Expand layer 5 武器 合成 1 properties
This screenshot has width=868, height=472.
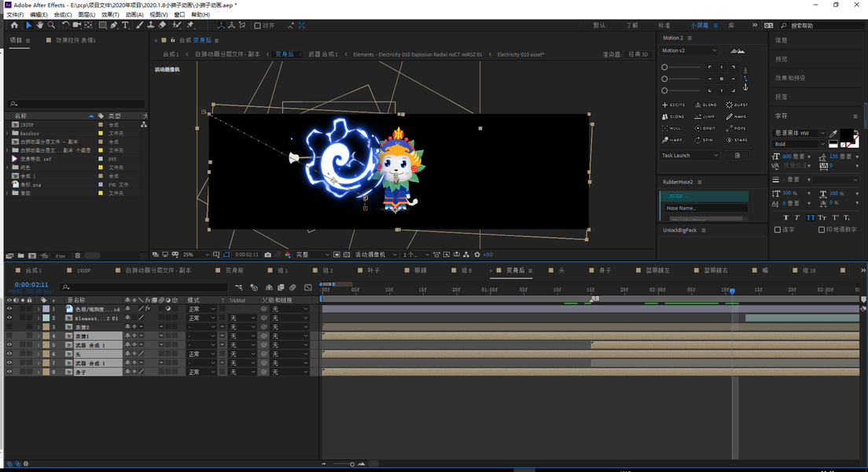tap(39, 345)
